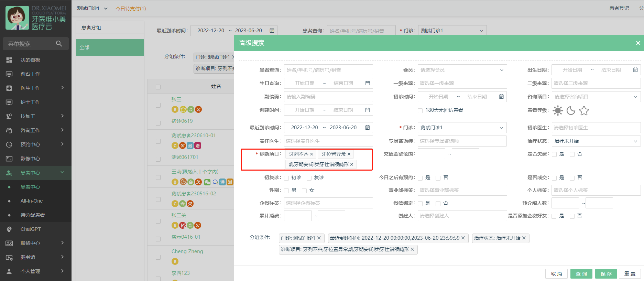644x281 pixels.
Task: Click the menu search magnifier icon
Action: click(59, 44)
